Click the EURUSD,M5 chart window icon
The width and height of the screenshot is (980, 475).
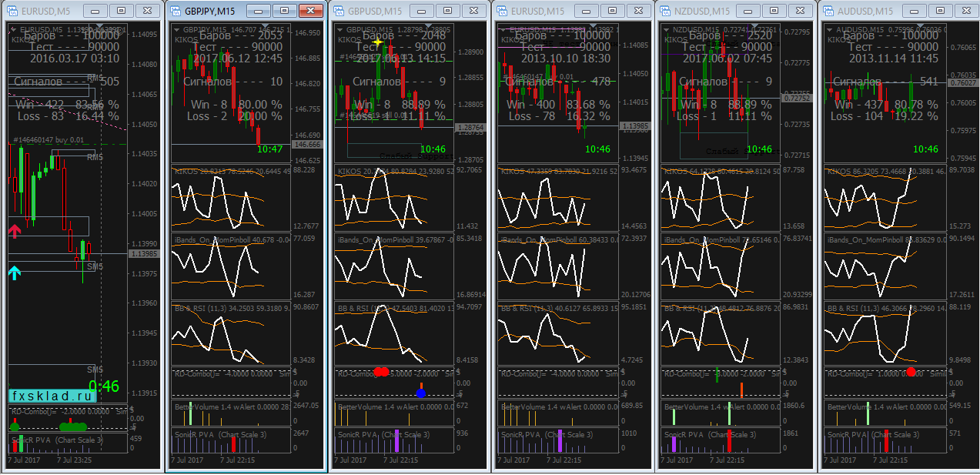pos(13,11)
